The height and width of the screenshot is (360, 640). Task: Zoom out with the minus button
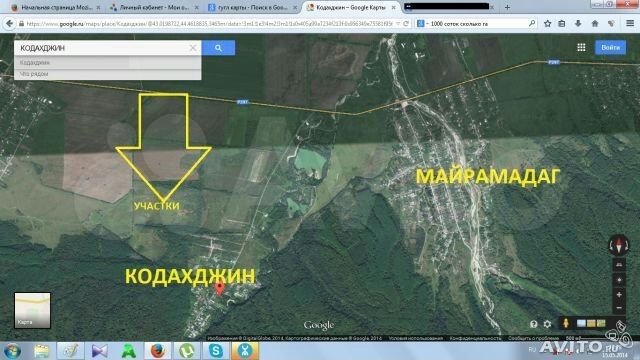[x=619, y=308]
